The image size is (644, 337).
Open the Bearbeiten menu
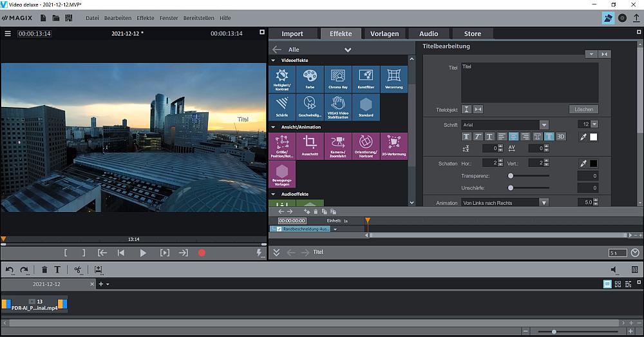click(118, 18)
